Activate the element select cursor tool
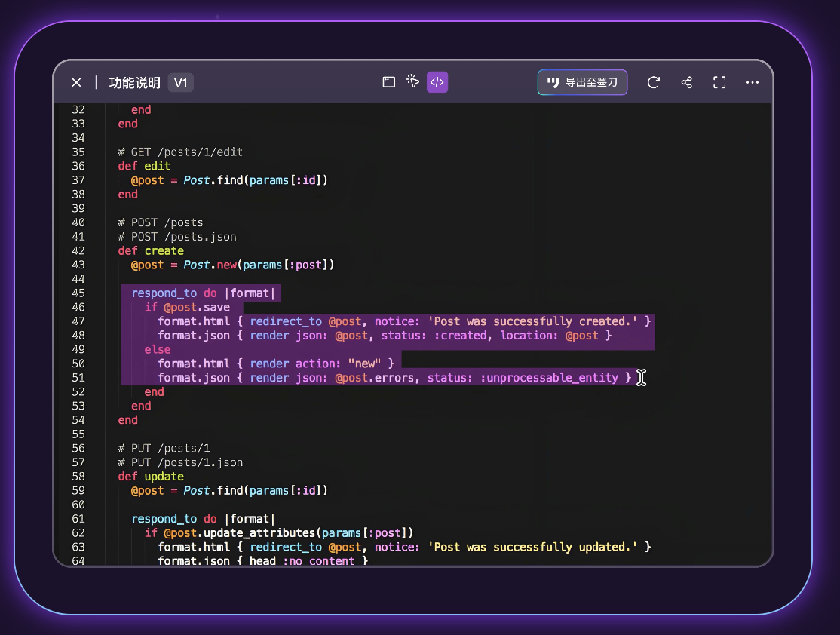This screenshot has height=635, width=840. 412,82
